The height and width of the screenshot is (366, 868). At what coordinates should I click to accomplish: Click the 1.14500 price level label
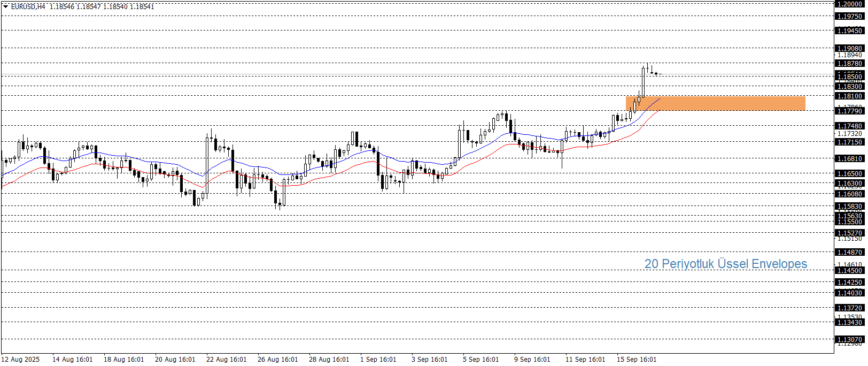click(849, 270)
